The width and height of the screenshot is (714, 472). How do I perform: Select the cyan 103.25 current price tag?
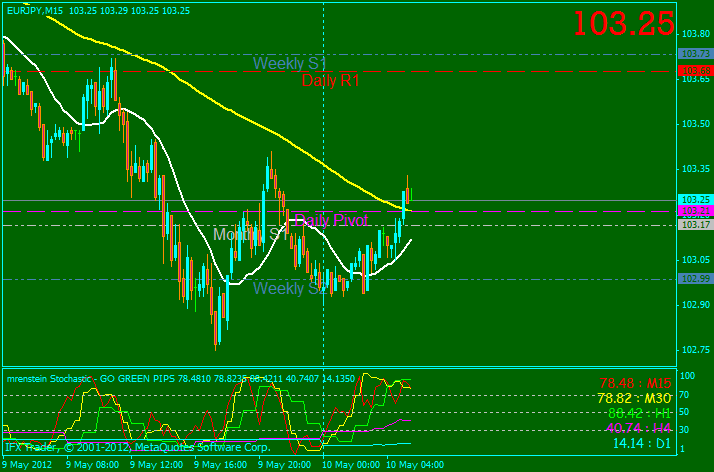[x=693, y=200]
